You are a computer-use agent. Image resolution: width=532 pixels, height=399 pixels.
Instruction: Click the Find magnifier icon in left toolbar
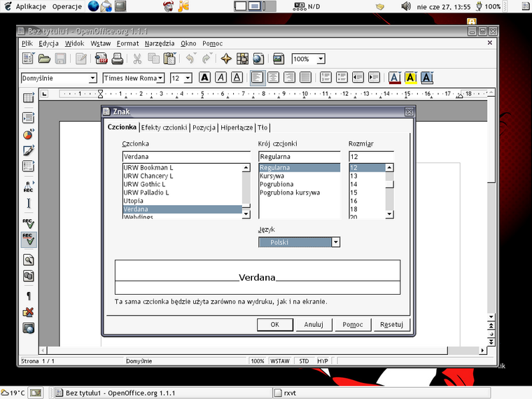click(x=29, y=260)
